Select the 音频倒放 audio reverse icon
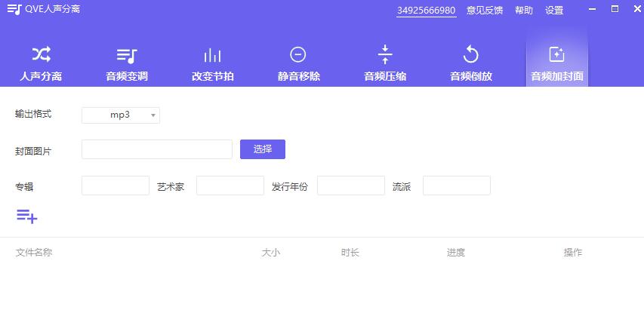Viewport: 644px width, 316px height. (471, 55)
